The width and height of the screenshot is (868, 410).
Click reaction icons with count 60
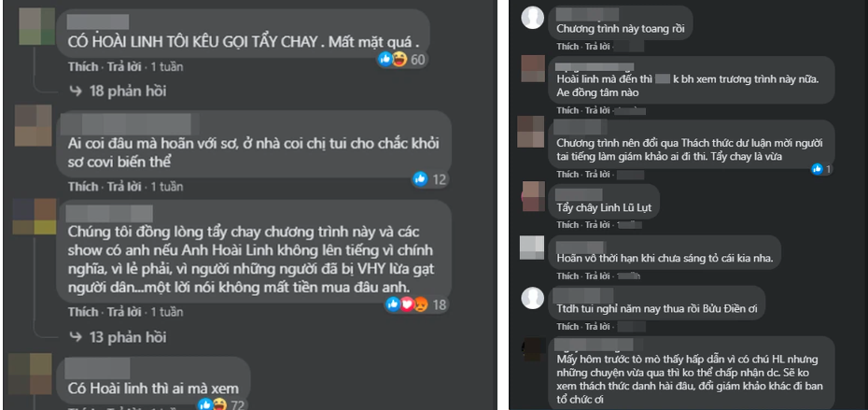(x=393, y=59)
